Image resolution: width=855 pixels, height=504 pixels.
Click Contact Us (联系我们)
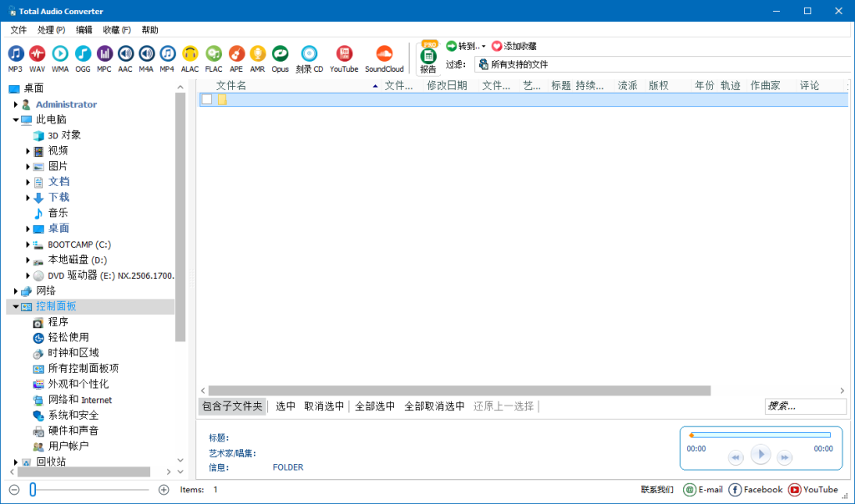(x=657, y=490)
